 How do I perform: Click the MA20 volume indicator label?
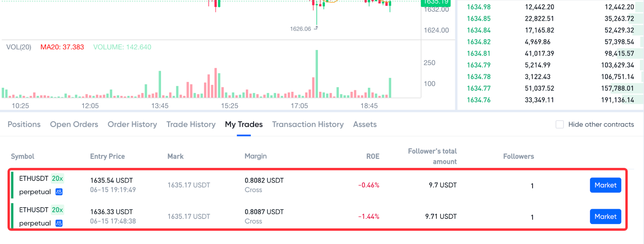pyautogui.click(x=62, y=47)
